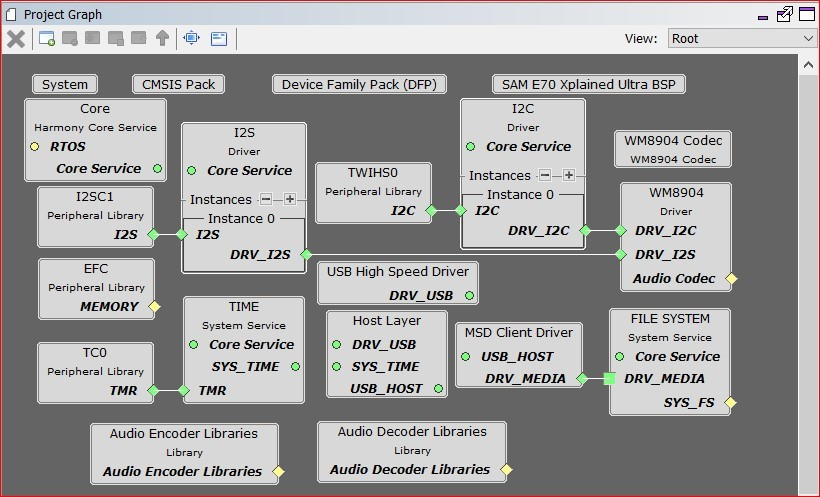Click the create group icon with green plus
Image resolution: width=820 pixels, height=497 pixels.
pos(47,39)
